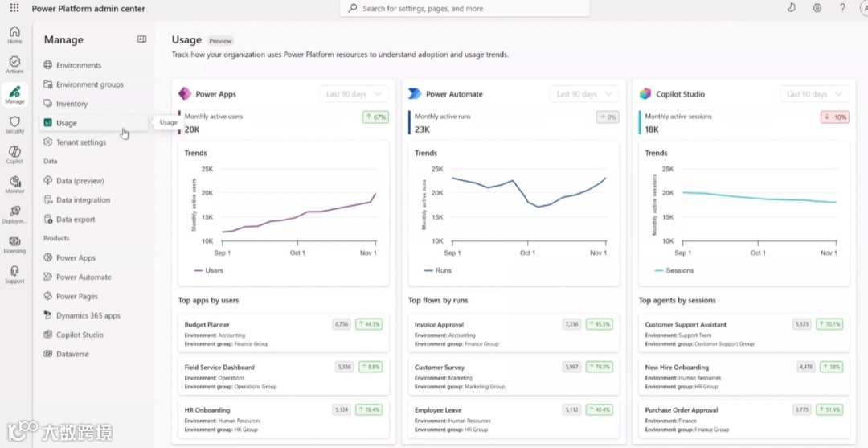Expand Copilot Studio Last 90 days dropdown
The height and width of the screenshot is (448, 868).
815,94
